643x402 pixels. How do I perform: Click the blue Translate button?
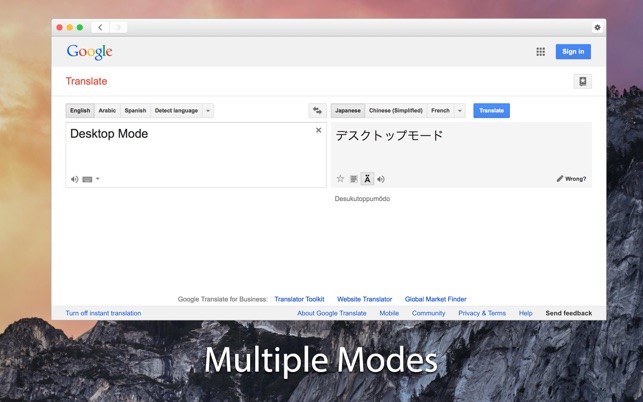491,110
